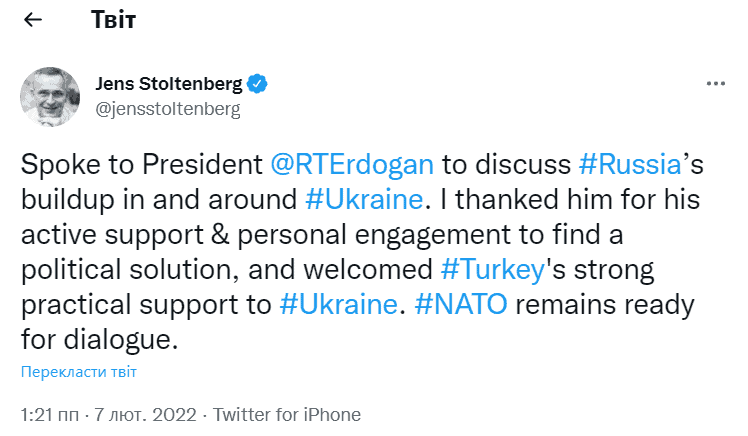Click the 1:21 пп time stamp

point(52,414)
